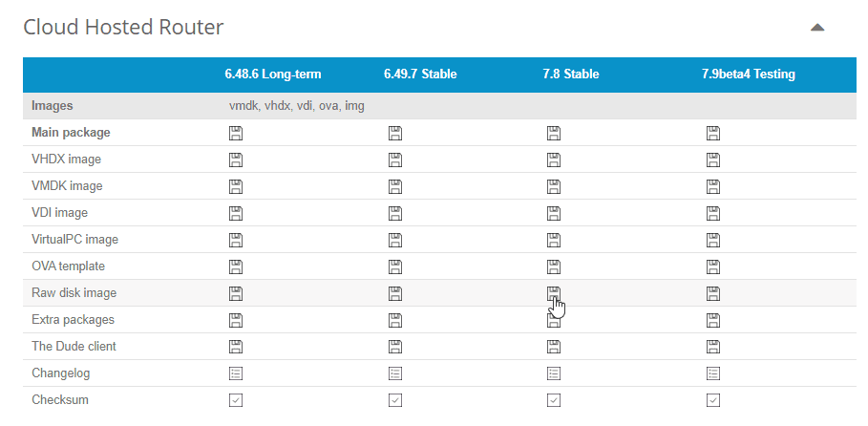This screenshot has height=426, width=868.
Task: Download Raw disk image for 7.8 Stable
Action: coord(554,293)
